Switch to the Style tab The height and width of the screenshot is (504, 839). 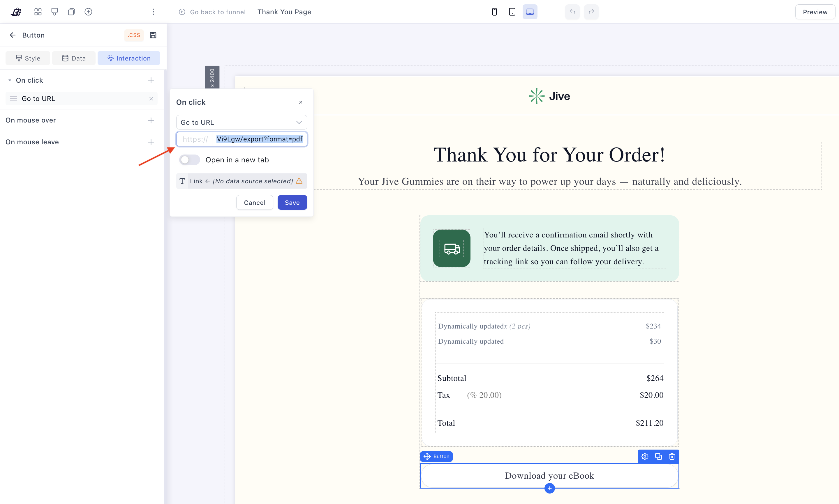(x=28, y=58)
